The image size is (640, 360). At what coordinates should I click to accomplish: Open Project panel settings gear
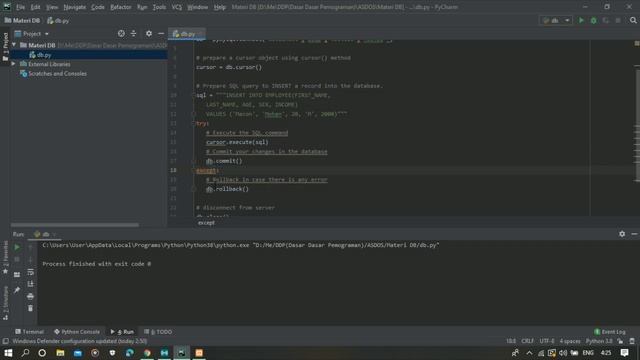149,33
